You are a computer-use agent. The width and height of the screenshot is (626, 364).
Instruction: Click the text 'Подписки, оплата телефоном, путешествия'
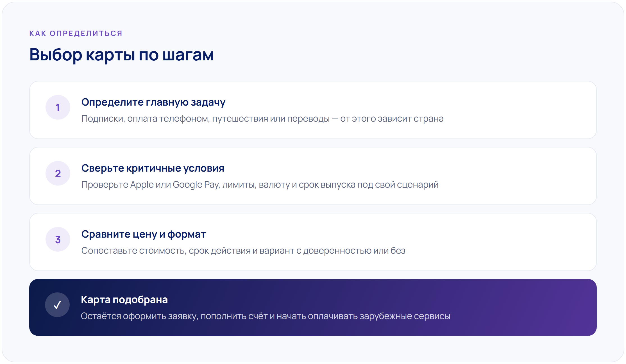tap(175, 119)
